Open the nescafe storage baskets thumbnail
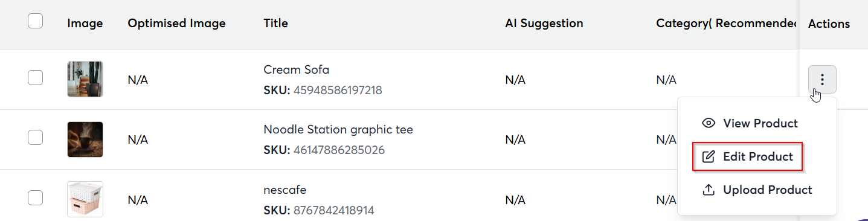 coord(85,199)
